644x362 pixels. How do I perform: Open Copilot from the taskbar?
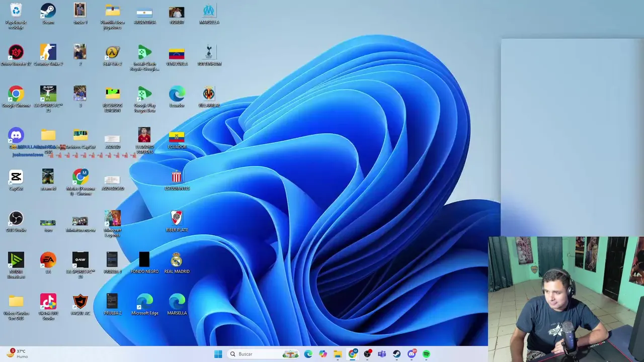(323, 354)
